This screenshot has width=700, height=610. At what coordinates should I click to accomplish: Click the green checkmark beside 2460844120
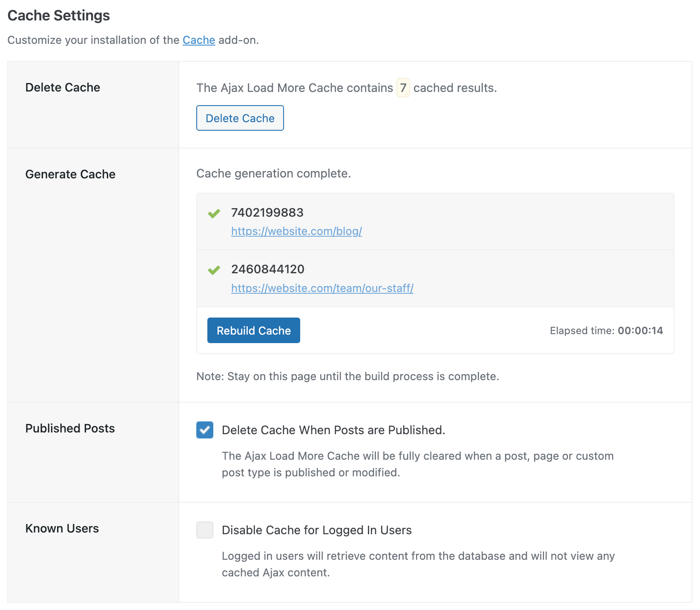point(214,270)
